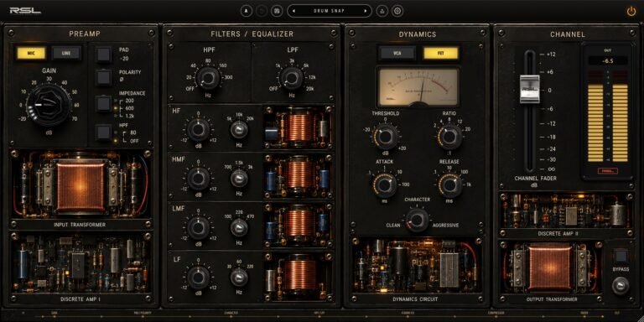Image resolution: width=644 pixels, height=322 pixels.
Task: Select the LINE input button
Action: 66,53
